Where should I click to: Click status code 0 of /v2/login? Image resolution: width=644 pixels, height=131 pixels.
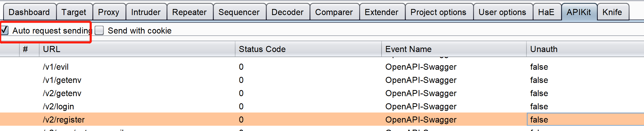coord(241,106)
